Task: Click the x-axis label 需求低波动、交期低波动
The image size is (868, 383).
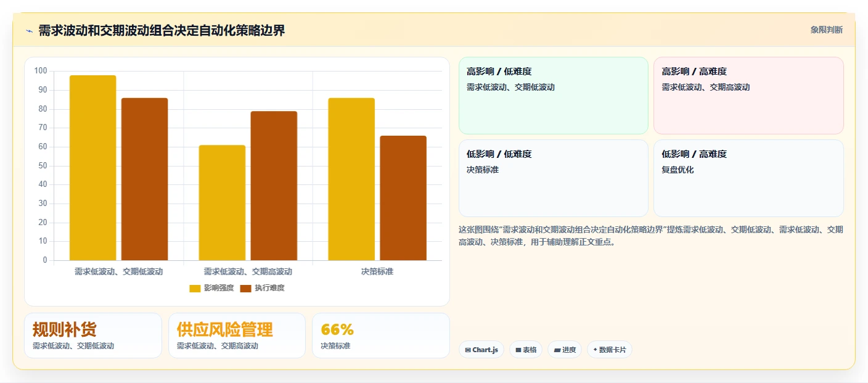Action: click(119, 271)
